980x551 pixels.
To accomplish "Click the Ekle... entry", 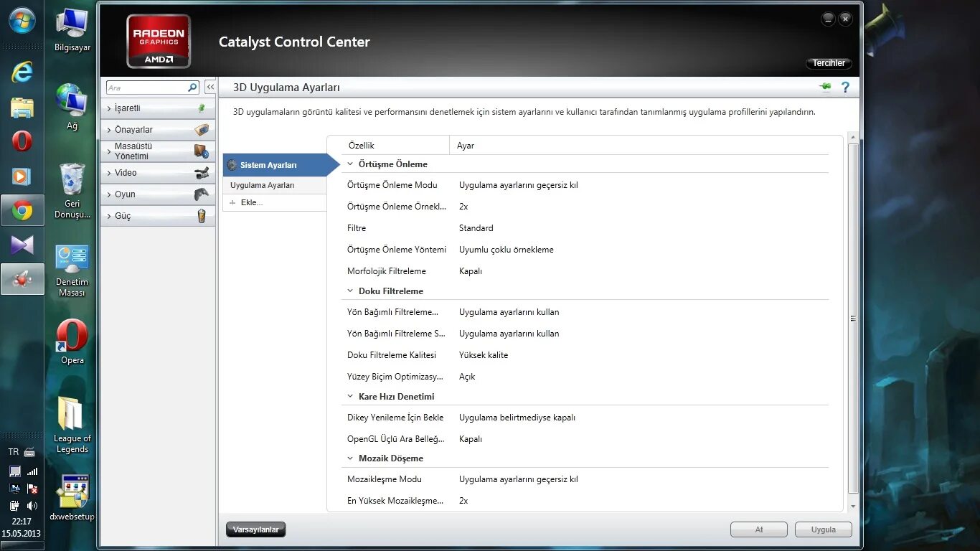I will click(x=275, y=203).
